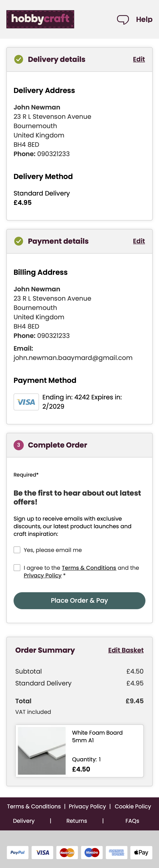Open the Edit Basket link
Screen dimensions: 159x868
(x=126, y=650)
